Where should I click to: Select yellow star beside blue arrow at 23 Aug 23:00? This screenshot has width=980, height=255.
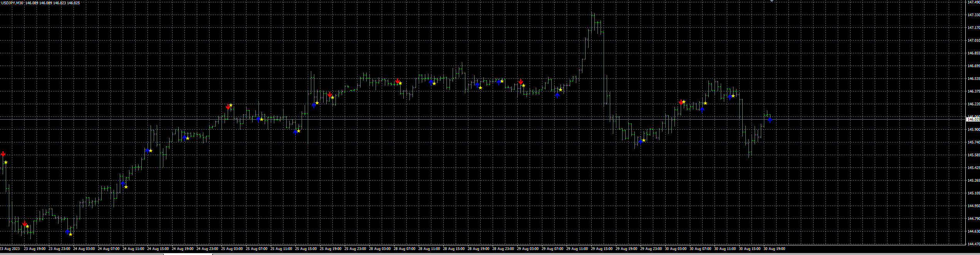pyautogui.click(x=70, y=234)
